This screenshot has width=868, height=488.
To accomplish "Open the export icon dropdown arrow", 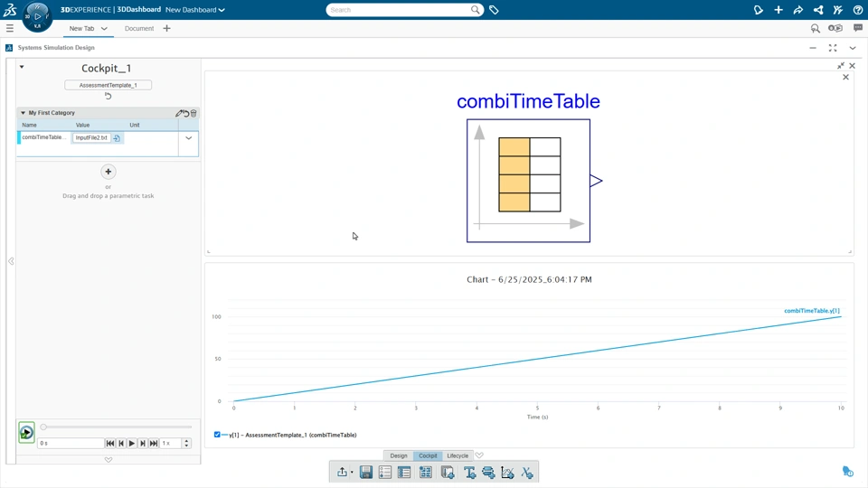I will coord(352,473).
